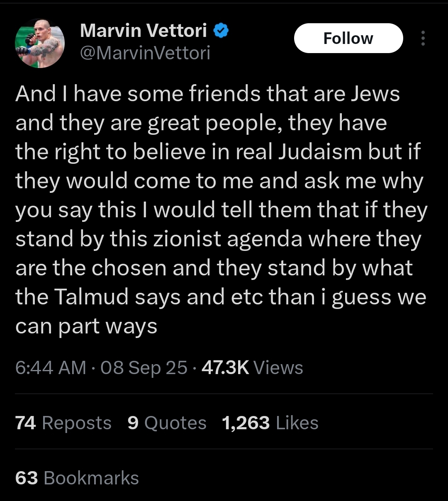This screenshot has width=448, height=501.
Task: Click the word Likes label
Action: tap(297, 423)
